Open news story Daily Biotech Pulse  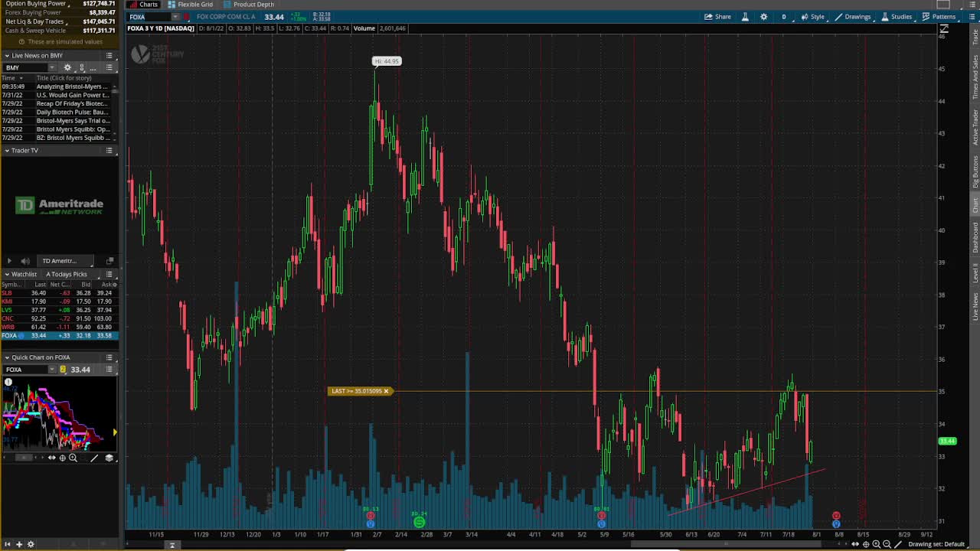[73, 112]
